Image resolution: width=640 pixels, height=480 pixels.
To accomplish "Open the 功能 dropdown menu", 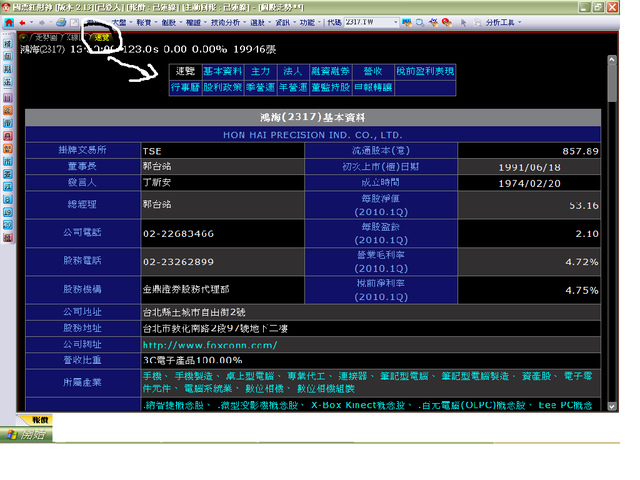I will coord(310,23).
